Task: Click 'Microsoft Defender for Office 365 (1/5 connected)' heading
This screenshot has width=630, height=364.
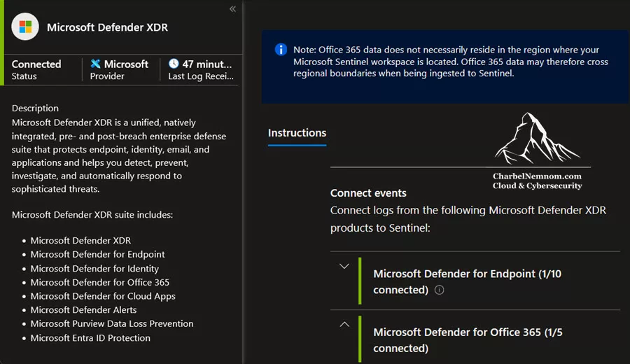Action: (468, 340)
